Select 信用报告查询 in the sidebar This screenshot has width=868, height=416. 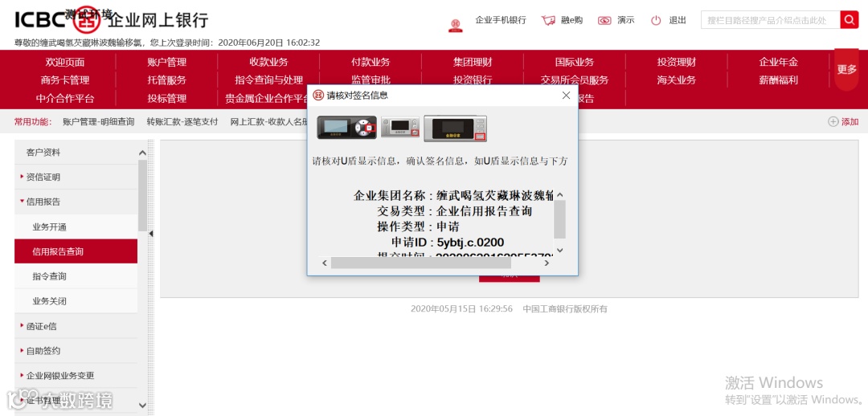(76, 251)
